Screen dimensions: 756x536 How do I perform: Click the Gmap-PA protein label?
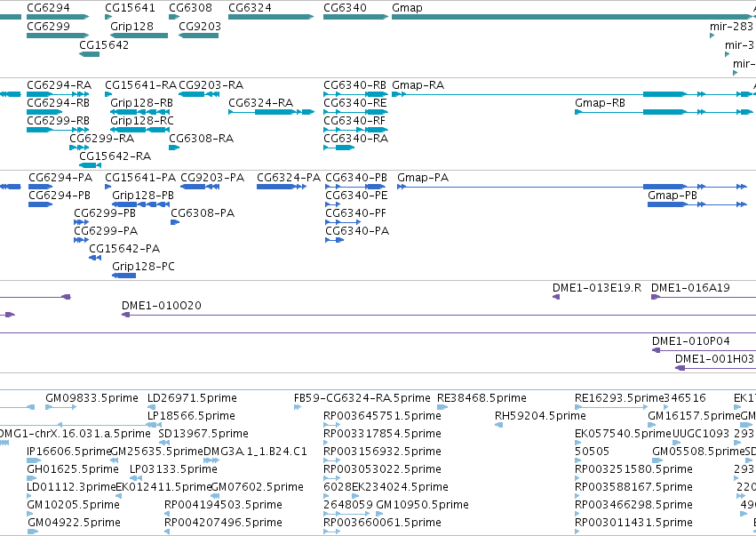point(423,178)
